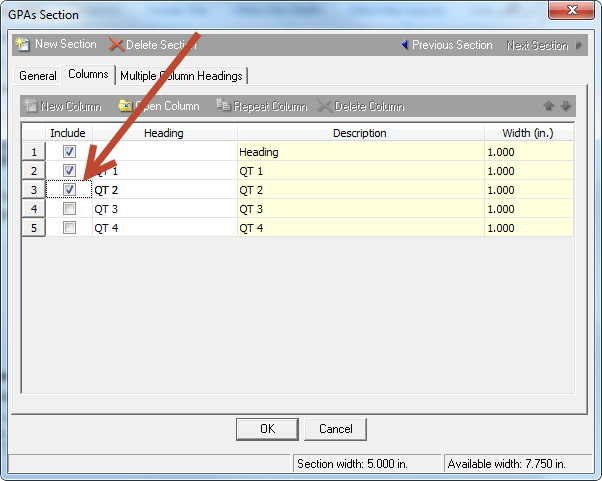Click the red X Delete Section icon

116,45
